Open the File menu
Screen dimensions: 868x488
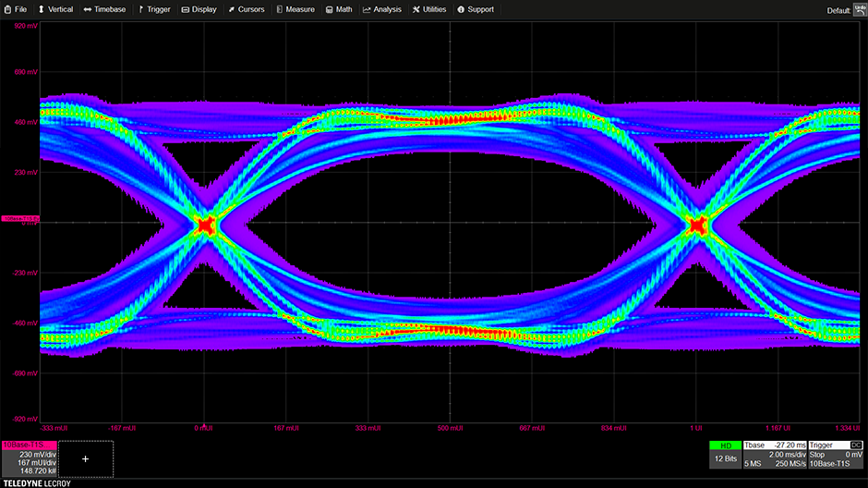coord(16,9)
